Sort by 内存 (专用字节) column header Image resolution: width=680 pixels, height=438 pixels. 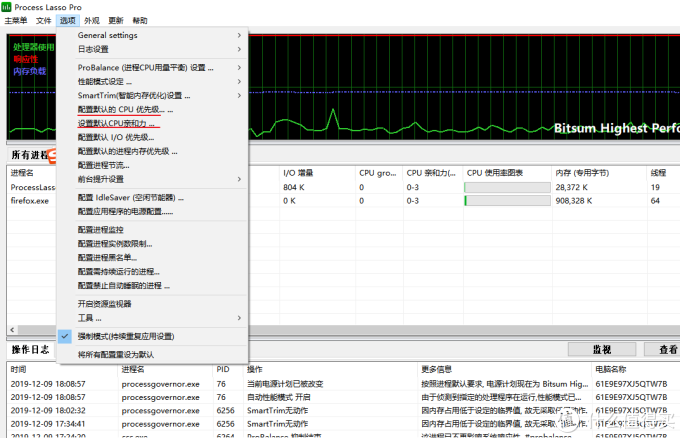tap(599, 173)
